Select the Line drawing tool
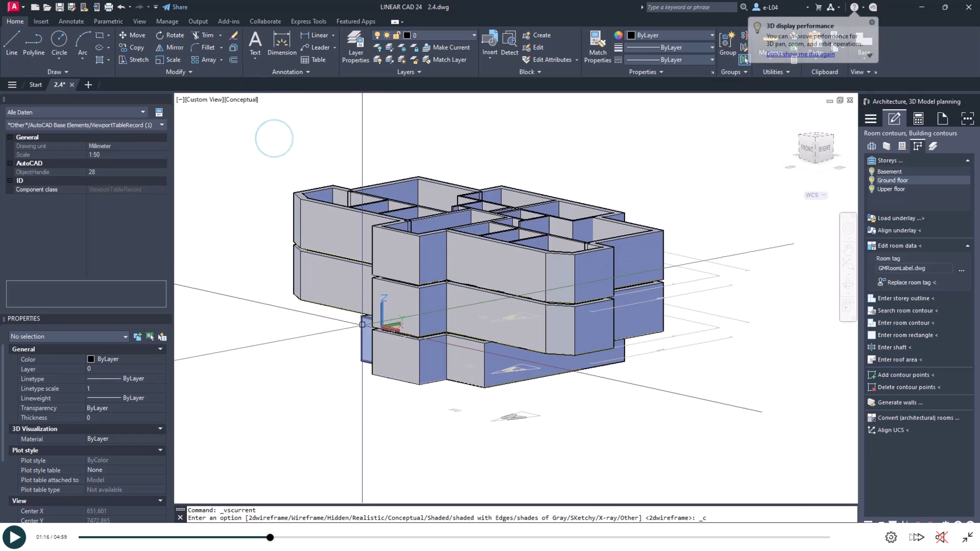 tap(12, 44)
